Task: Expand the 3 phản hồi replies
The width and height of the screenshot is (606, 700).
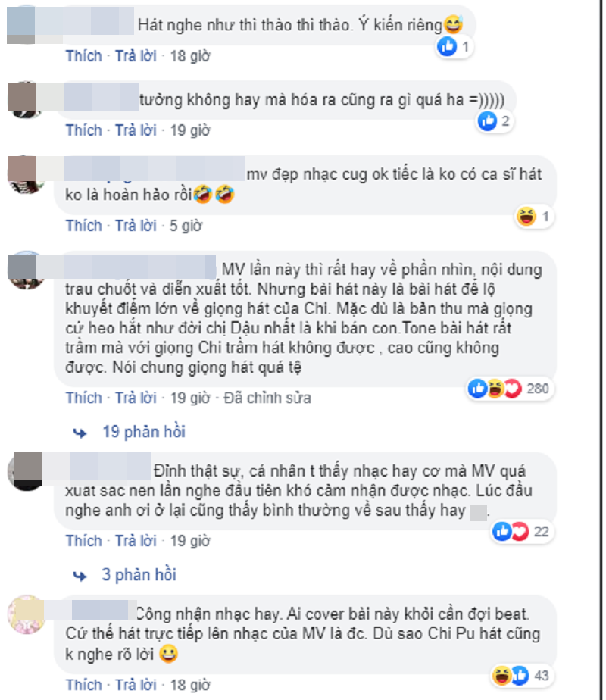Action: click(139, 574)
